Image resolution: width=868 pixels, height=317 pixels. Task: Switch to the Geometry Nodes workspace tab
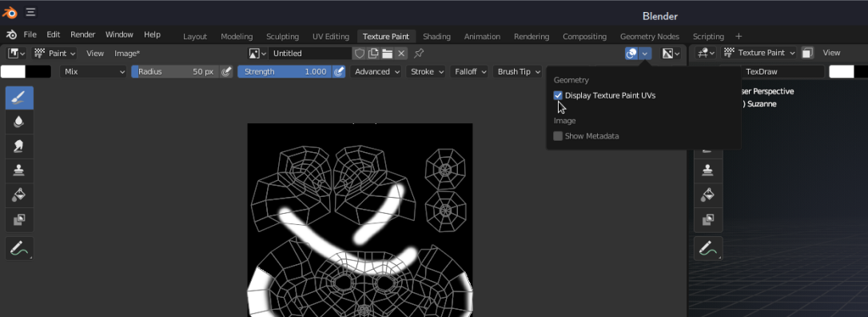pos(649,37)
